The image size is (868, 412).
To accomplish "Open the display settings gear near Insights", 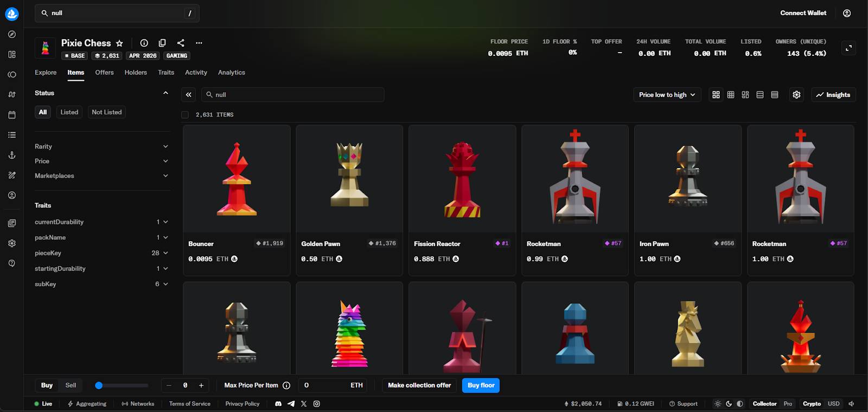I will [x=796, y=95].
